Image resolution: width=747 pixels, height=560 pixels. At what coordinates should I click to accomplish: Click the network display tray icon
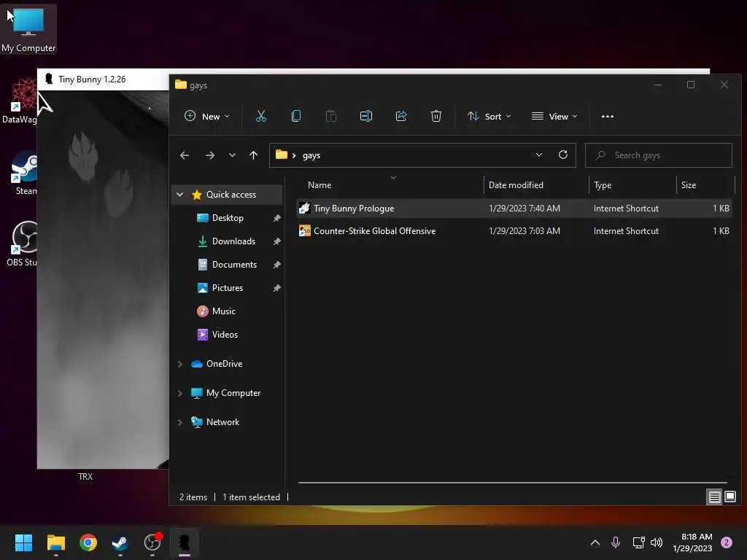(x=638, y=542)
